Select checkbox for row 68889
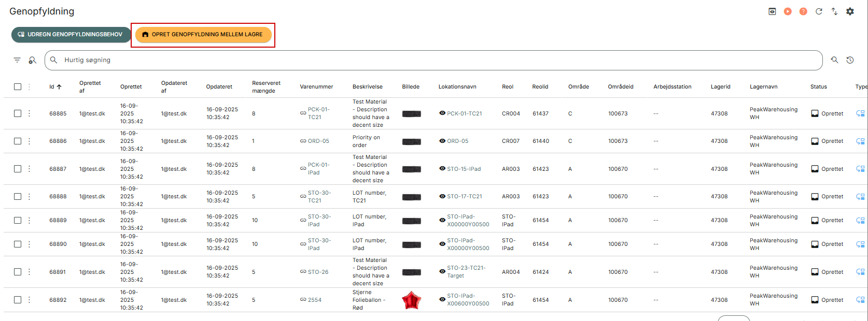The width and height of the screenshot is (868, 321). click(x=18, y=220)
